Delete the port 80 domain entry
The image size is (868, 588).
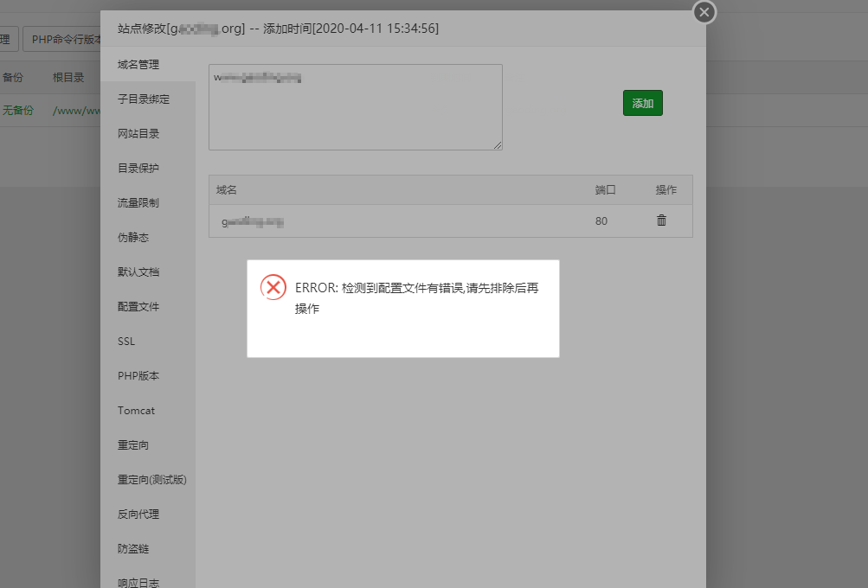(x=661, y=220)
